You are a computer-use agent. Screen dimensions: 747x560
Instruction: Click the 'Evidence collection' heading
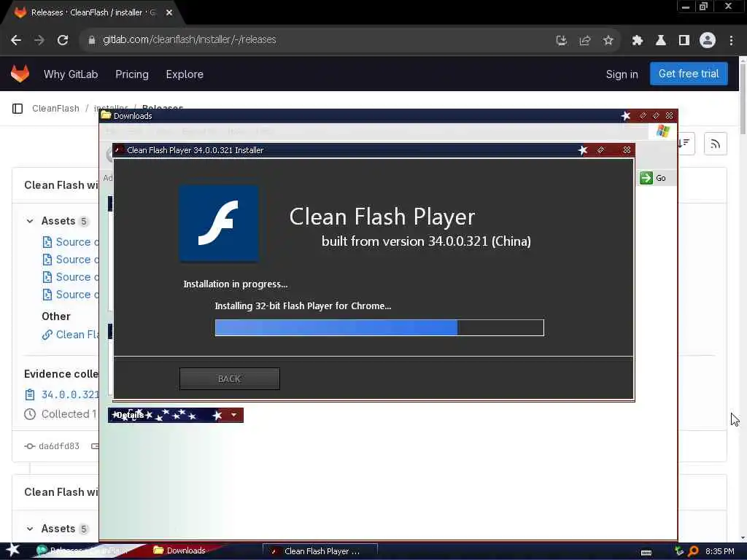pyautogui.click(x=61, y=374)
